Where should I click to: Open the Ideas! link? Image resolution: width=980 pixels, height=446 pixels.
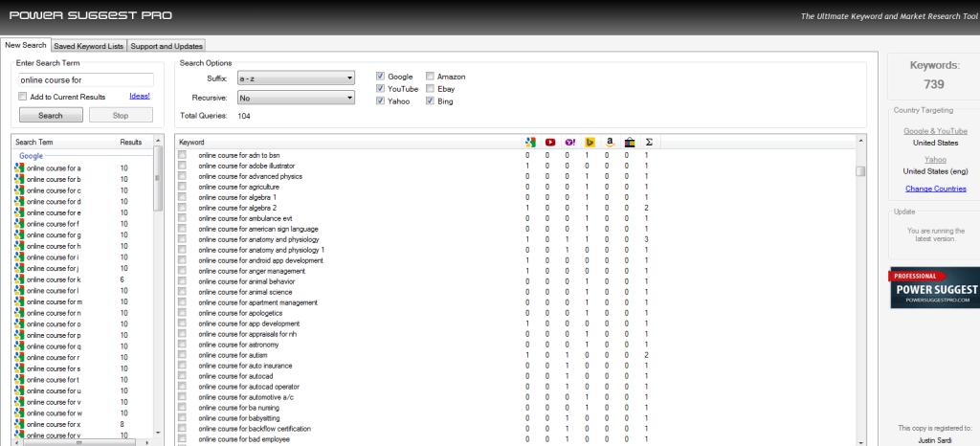click(x=140, y=97)
